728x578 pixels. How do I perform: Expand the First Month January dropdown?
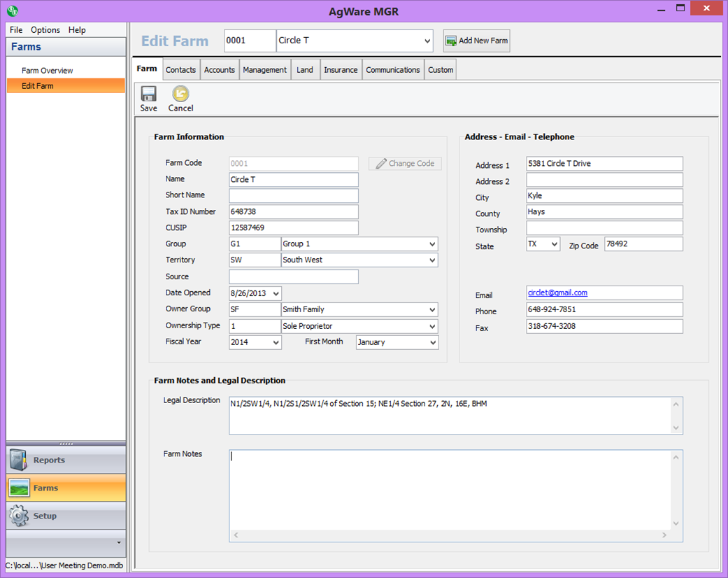click(432, 343)
